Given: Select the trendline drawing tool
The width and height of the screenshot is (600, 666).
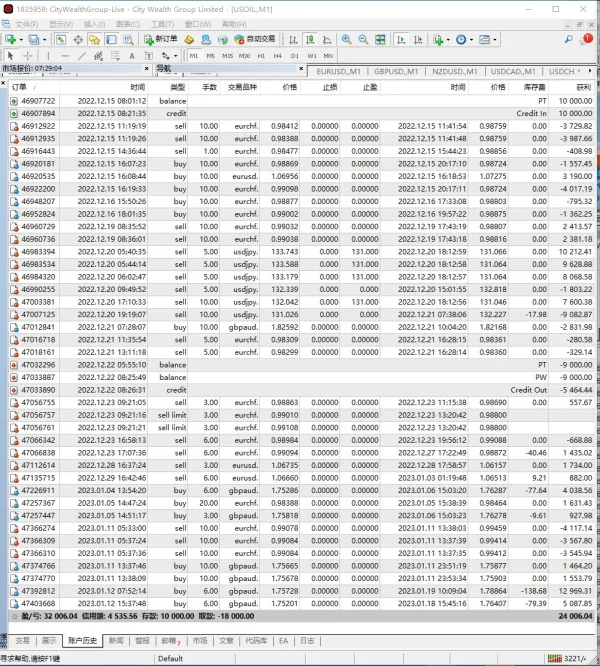Looking at the screenshot, I should coord(82,56).
